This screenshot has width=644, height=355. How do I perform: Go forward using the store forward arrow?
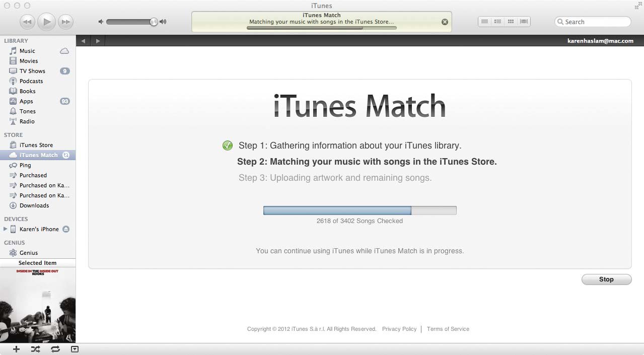coord(98,41)
